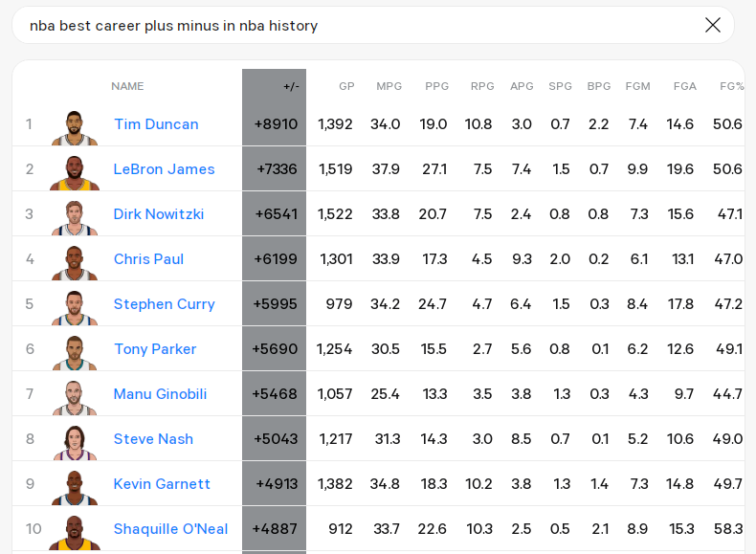The height and width of the screenshot is (554, 756).
Task: Sort table by MPG column header
Action: point(389,86)
